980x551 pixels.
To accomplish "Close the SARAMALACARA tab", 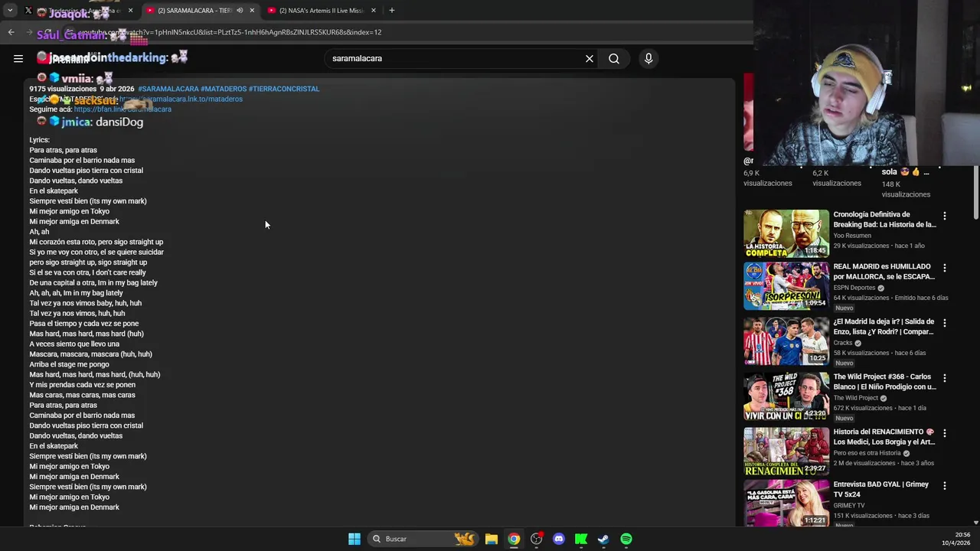I will tap(252, 10).
